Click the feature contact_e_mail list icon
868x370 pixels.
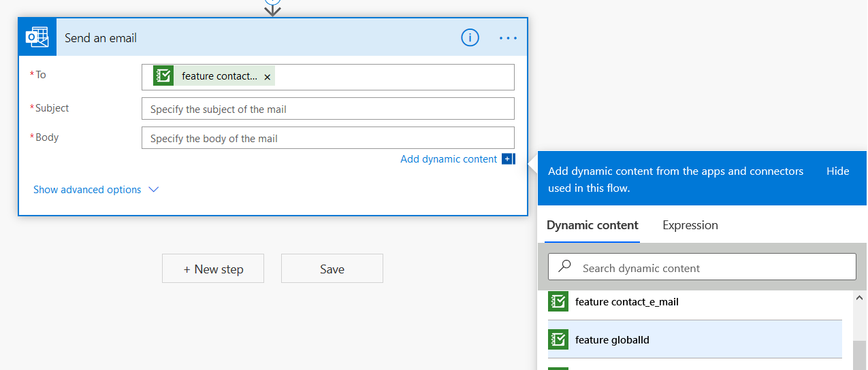pyautogui.click(x=558, y=301)
